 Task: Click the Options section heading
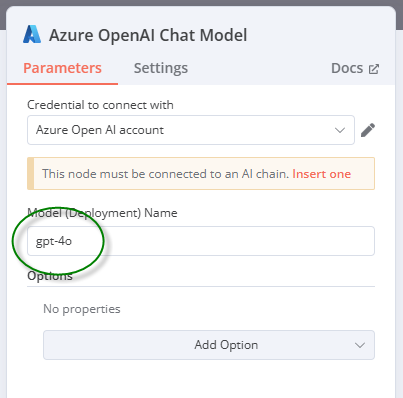[50, 276]
